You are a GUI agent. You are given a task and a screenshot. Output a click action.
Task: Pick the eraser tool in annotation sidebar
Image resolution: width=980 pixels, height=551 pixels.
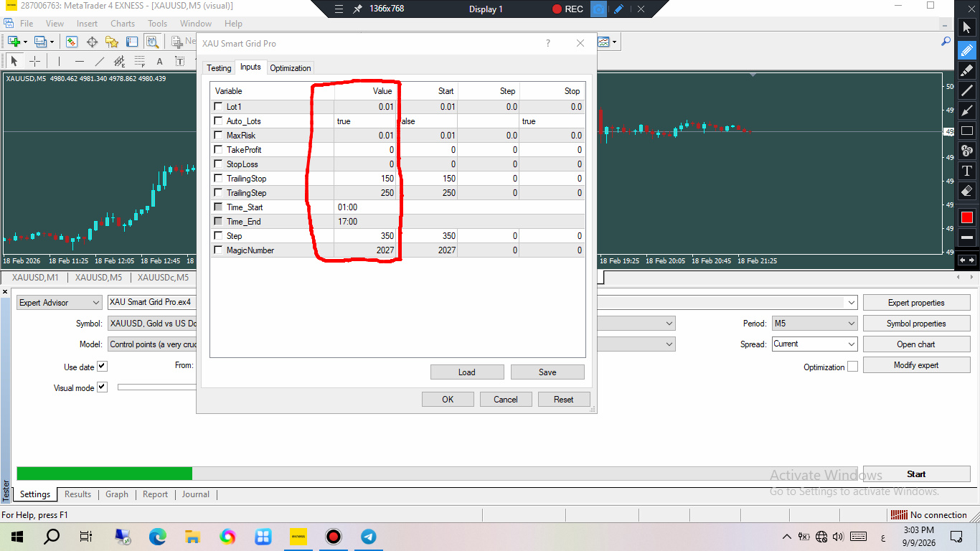966,191
